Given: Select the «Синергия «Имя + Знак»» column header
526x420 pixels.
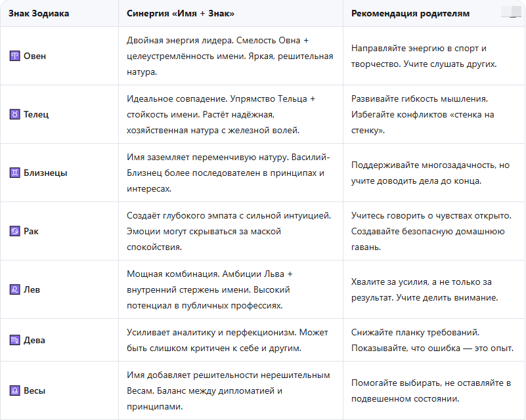Looking at the screenshot, I should [x=181, y=14].
